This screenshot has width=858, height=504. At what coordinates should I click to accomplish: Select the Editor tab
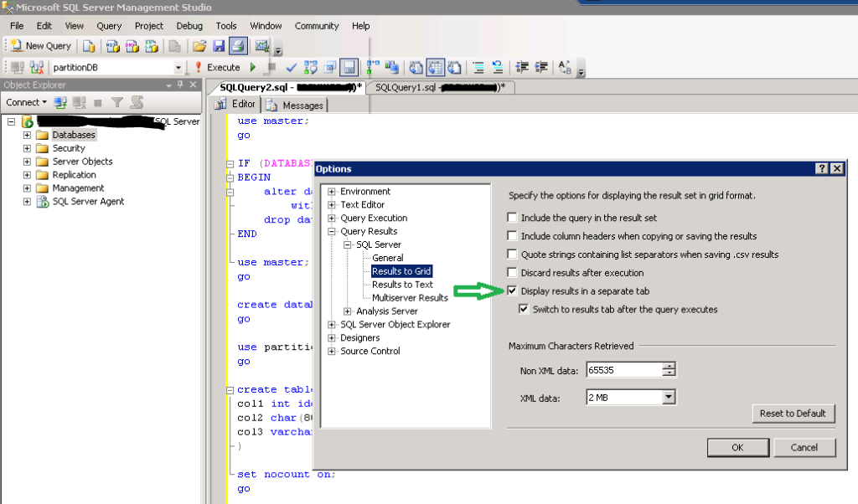235,104
